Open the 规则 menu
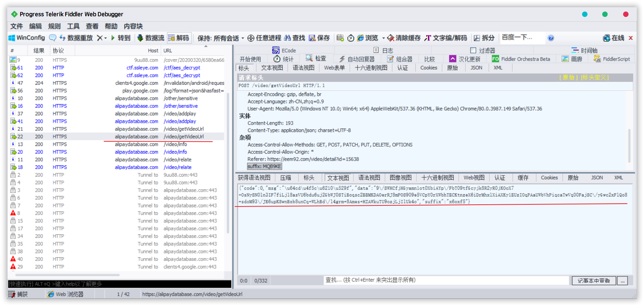 click(x=54, y=26)
